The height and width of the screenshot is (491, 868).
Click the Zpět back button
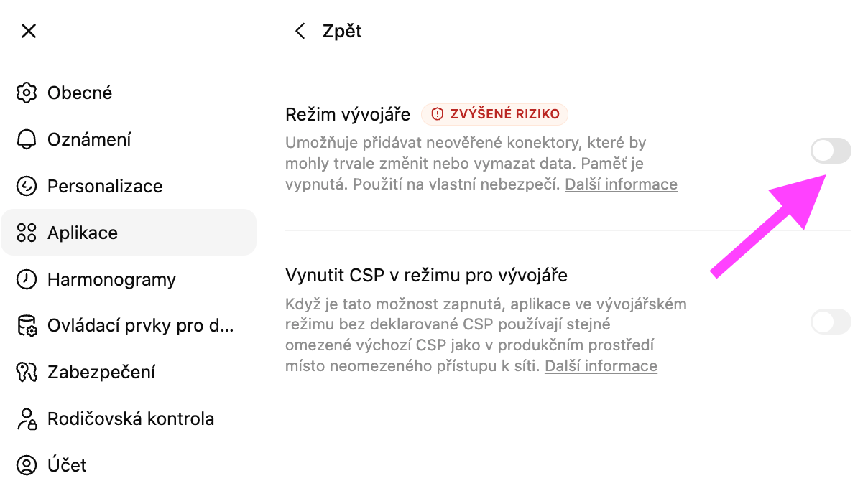point(342,31)
